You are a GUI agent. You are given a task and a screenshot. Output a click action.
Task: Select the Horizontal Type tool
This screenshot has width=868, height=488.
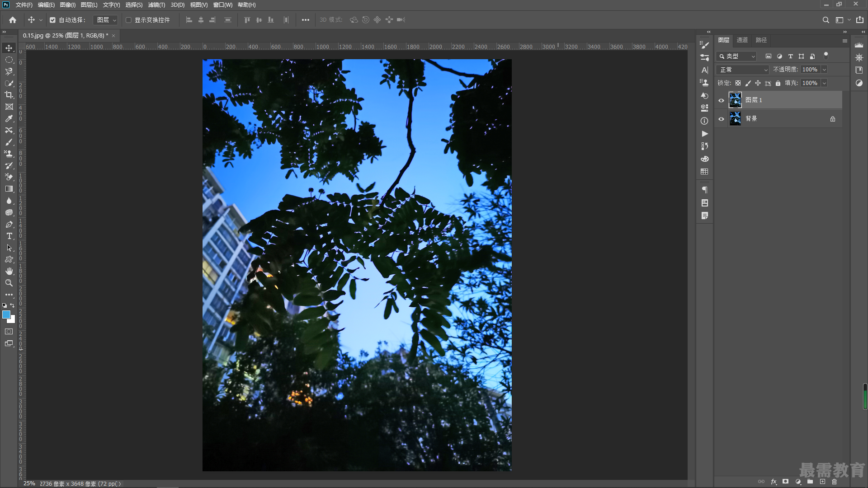9,236
